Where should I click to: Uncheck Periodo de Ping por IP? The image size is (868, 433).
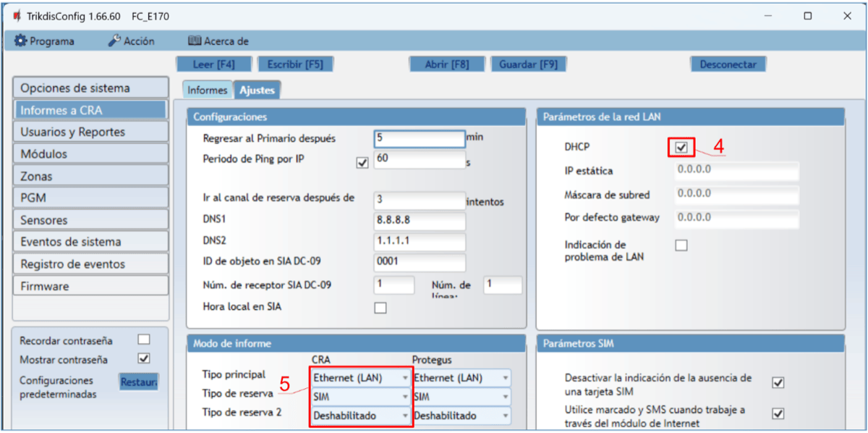(362, 163)
